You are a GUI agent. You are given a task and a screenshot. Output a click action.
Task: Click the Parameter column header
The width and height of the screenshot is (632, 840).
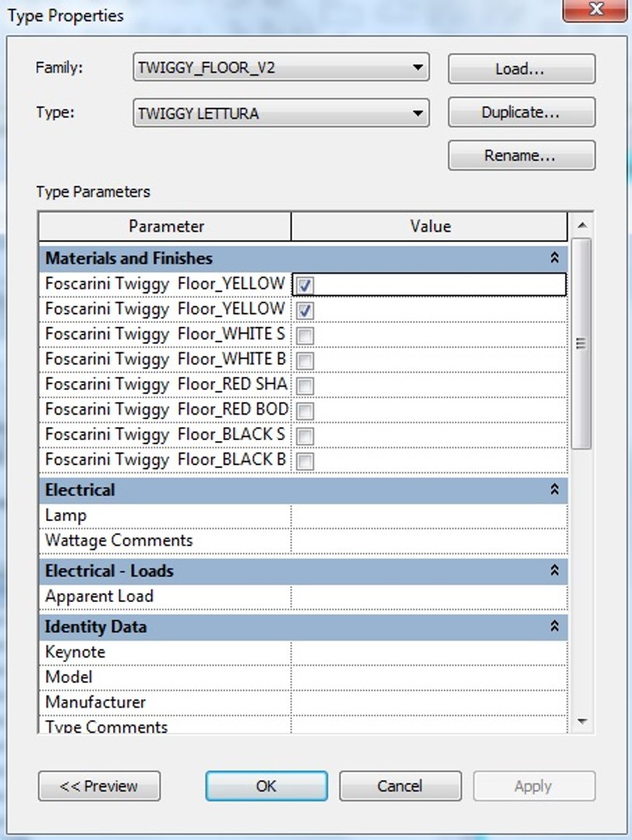pyautogui.click(x=166, y=226)
